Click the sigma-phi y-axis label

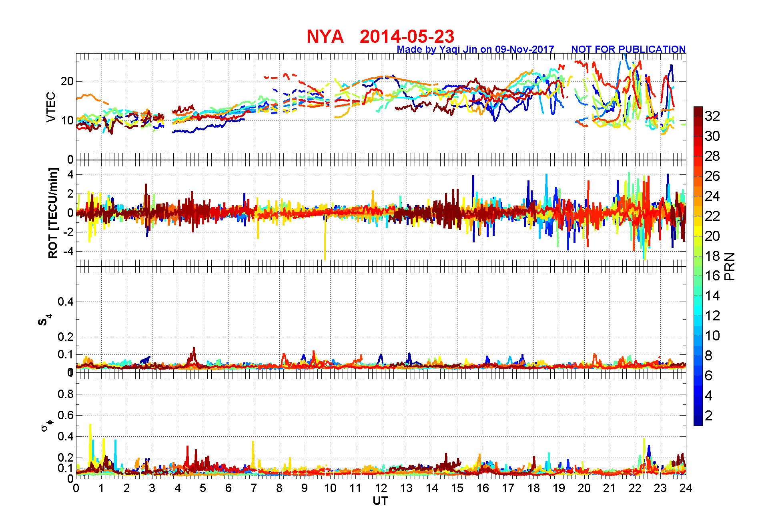(46, 425)
